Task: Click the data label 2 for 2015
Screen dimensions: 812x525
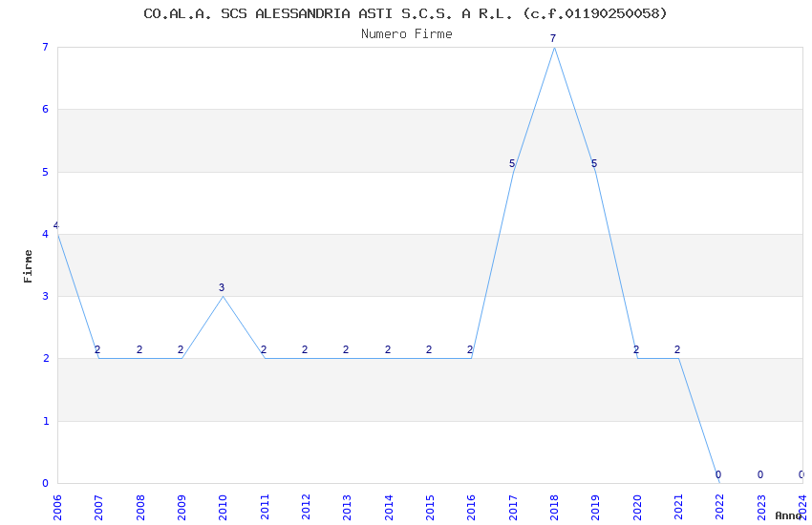Action: pyautogui.click(x=429, y=349)
